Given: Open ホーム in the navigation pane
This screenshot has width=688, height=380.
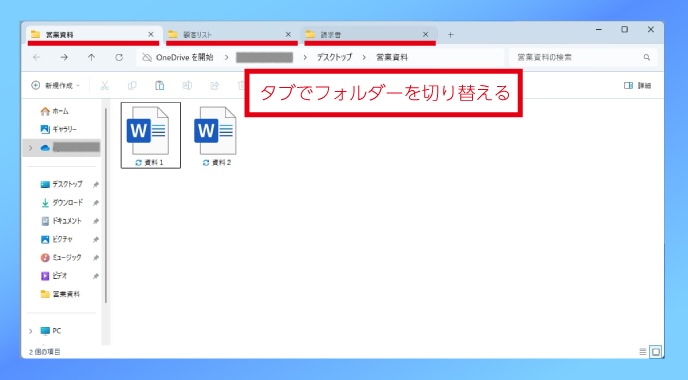Looking at the screenshot, I should pyautogui.click(x=54, y=111).
